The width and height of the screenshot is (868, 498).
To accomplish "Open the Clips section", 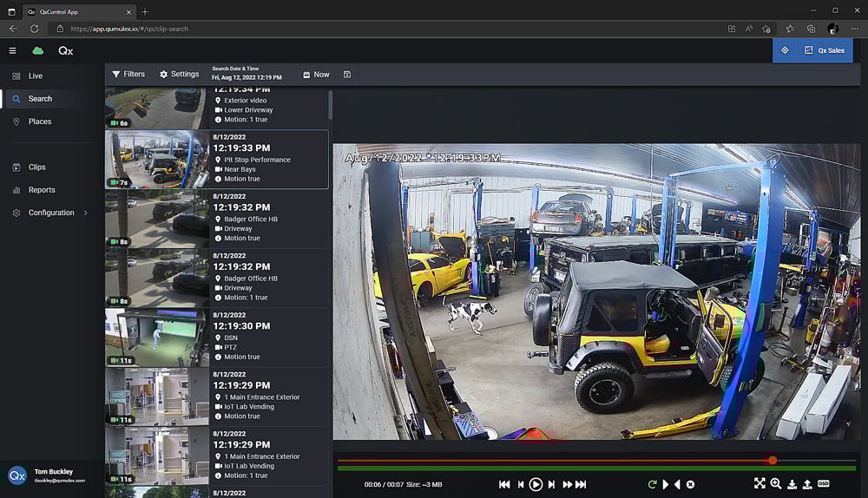I will click(x=37, y=167).
